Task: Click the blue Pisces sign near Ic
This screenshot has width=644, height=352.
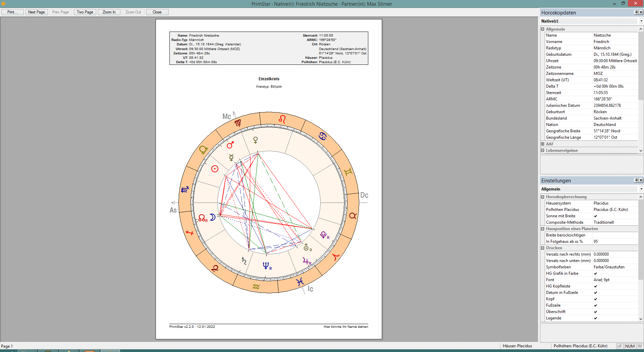Action: click(x=300, y=281)
